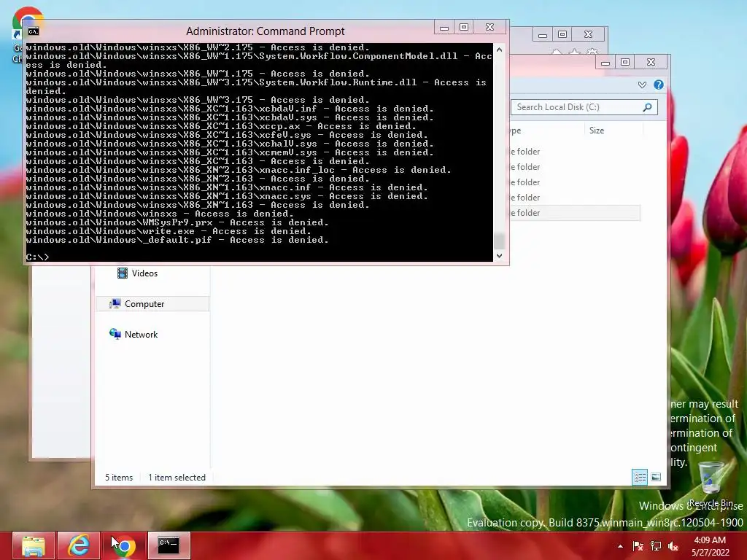Open the clock showing 4:09 AM
The height and width of the screenshot is (560, 747).
coord(711,546)
